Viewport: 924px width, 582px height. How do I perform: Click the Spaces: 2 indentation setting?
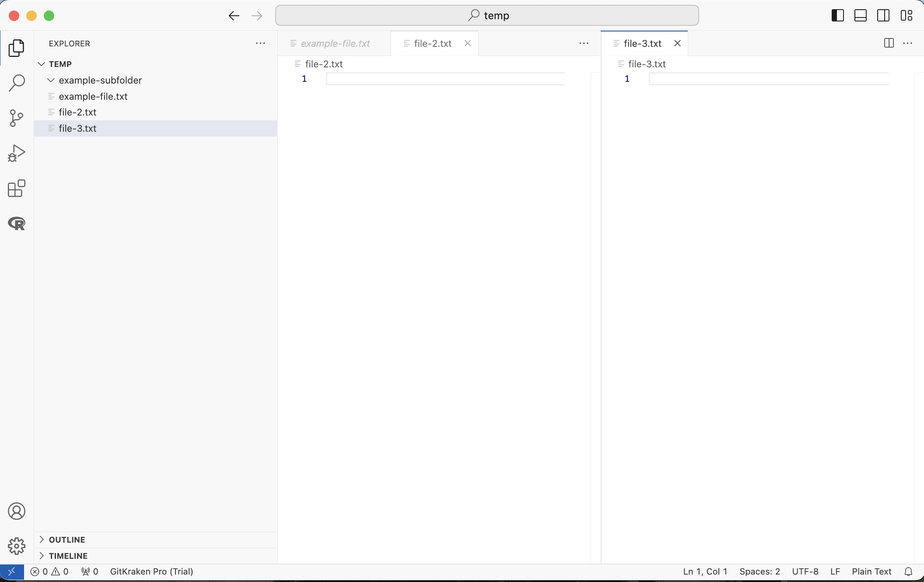coord(759,571)
